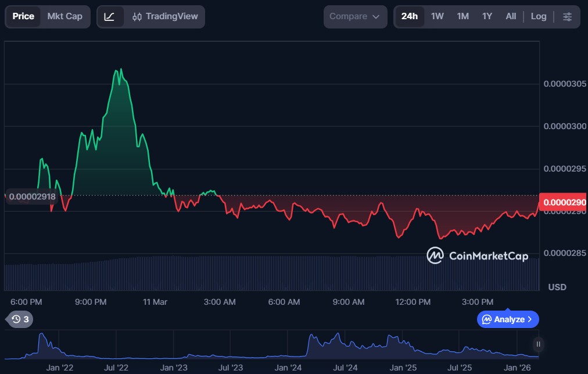Click the chart's highest green peak
Image resolution: width=588 pixels, height=374 pixels.
(120, 70)
